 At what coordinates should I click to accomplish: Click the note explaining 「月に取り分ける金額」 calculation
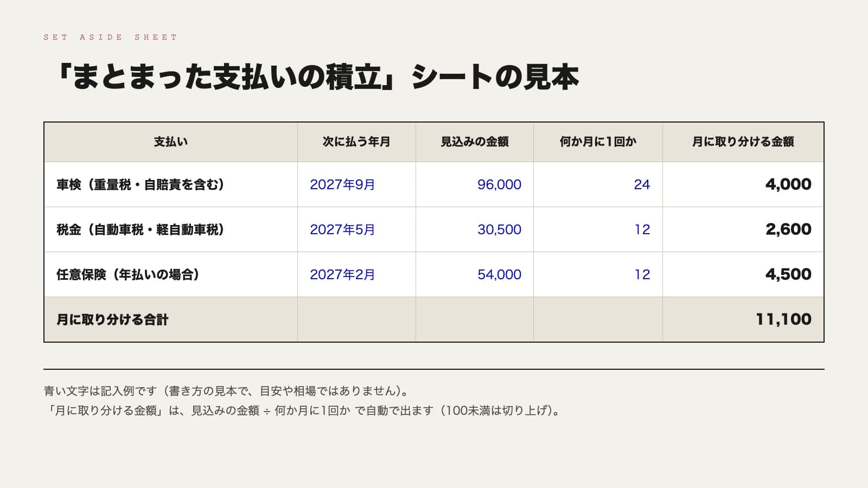tap(302, 410)
